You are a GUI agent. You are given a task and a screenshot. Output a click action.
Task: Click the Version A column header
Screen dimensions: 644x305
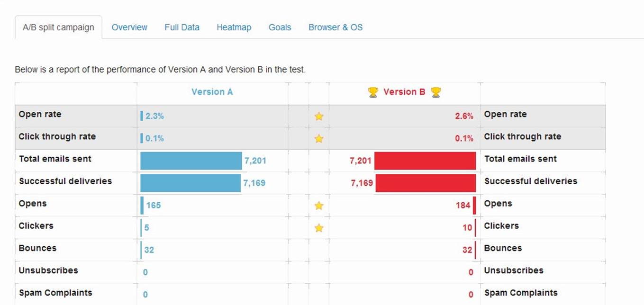pos(212,92)
